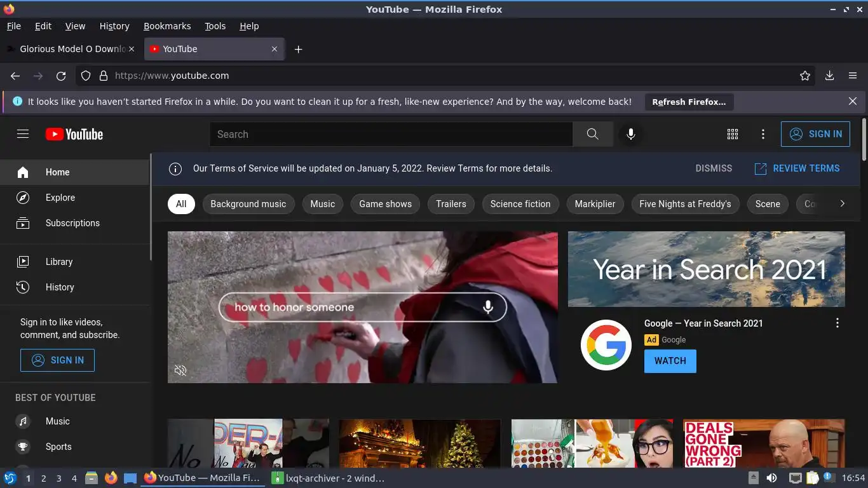This screenshot has width=868, height=488.
Task: Open the Bookmarks menu
Action: click(x=167, y=26)
